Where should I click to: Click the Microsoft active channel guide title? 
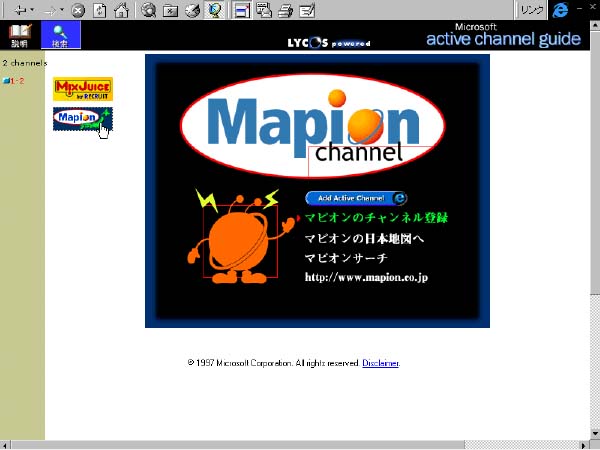(503, 35)
